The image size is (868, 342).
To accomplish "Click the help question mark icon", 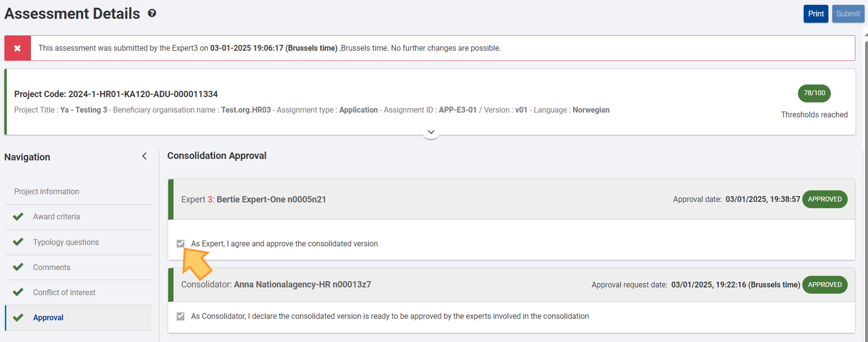I will pos(152,13).
